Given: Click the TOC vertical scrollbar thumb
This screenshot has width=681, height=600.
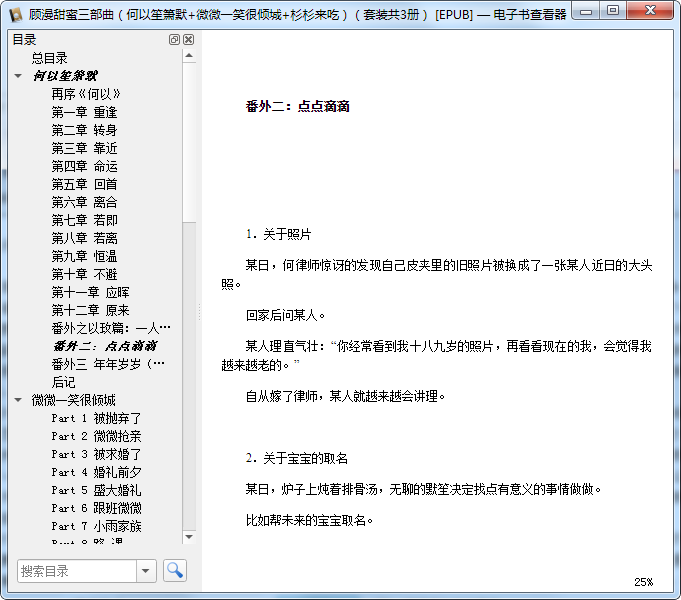Looking at the screenshot, I should pos(189,143).
